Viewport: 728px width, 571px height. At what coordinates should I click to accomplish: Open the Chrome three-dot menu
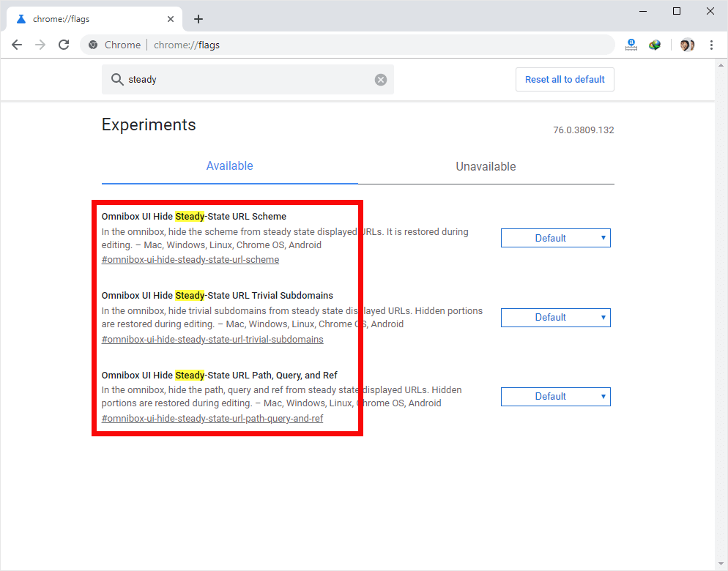tap(711, 45)
